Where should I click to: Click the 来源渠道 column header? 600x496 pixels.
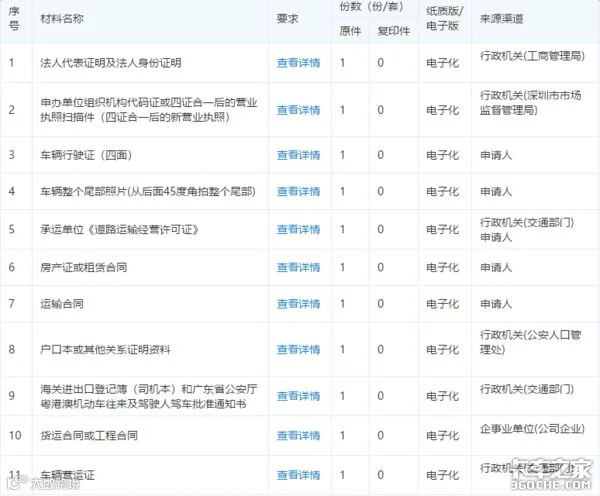(x=502, y=18)
